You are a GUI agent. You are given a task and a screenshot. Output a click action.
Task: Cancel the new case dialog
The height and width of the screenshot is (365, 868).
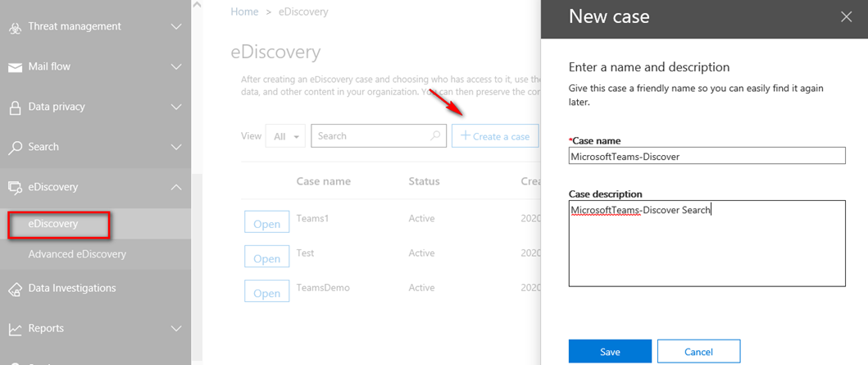pyautogui.click(x=698, y=352)
